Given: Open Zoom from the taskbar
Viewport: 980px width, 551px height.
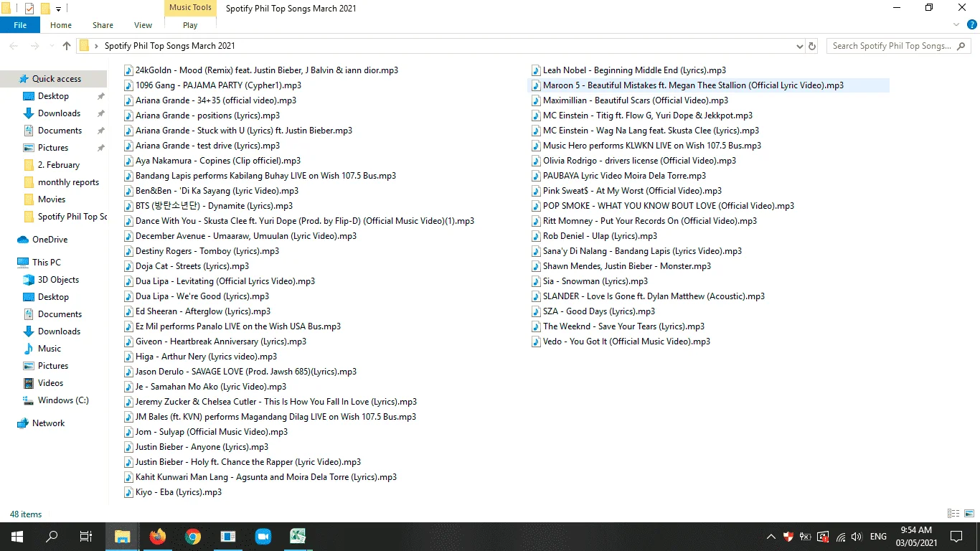Looking at the screenshot, I should pos(263,537).
